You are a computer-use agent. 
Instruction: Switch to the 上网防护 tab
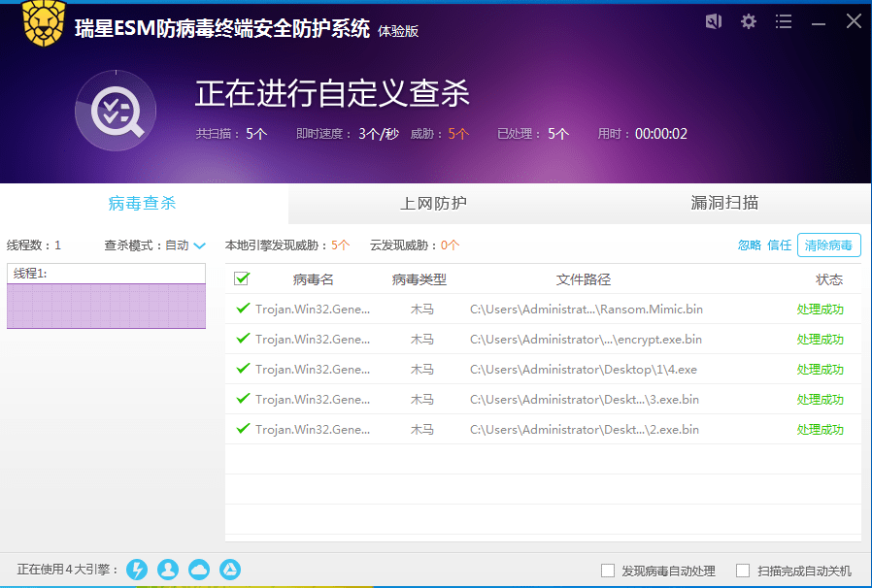[x=433, y=205]
